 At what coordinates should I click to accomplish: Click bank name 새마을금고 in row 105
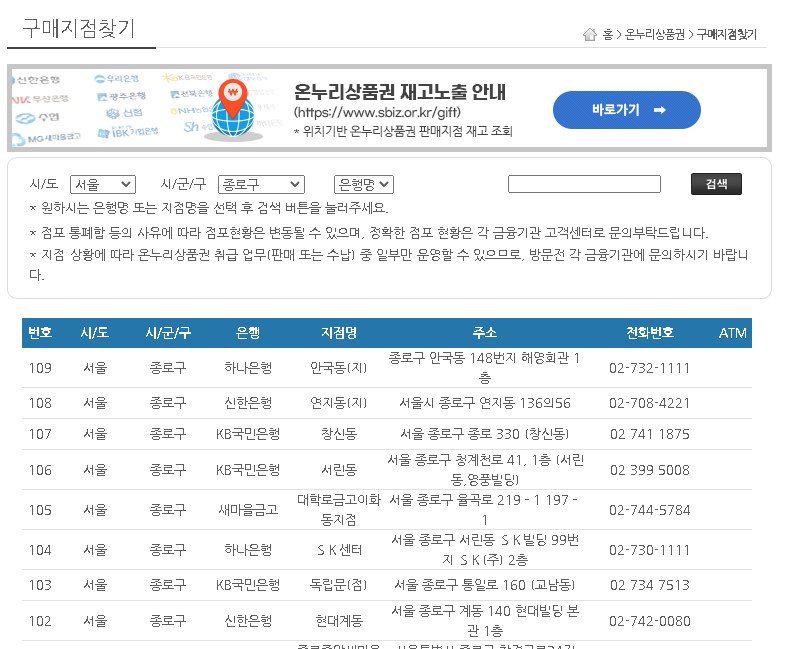(x=248, y=510)
